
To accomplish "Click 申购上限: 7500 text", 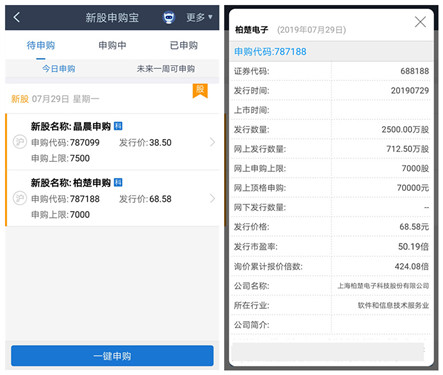I will point(60,158).
